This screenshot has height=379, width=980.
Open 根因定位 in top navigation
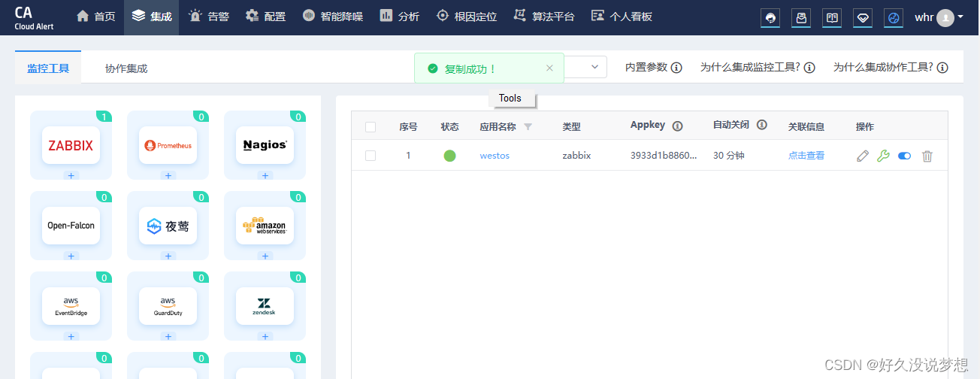point(467,16)
